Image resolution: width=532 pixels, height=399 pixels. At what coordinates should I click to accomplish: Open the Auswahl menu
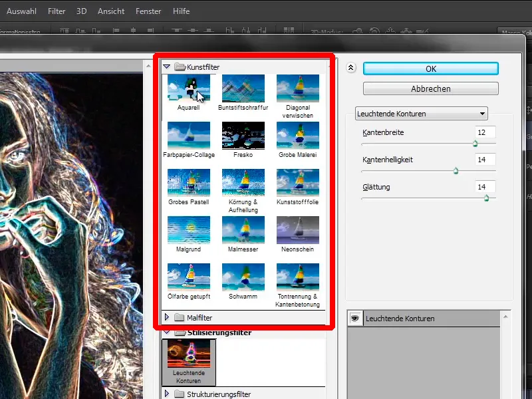pos(21,11)
